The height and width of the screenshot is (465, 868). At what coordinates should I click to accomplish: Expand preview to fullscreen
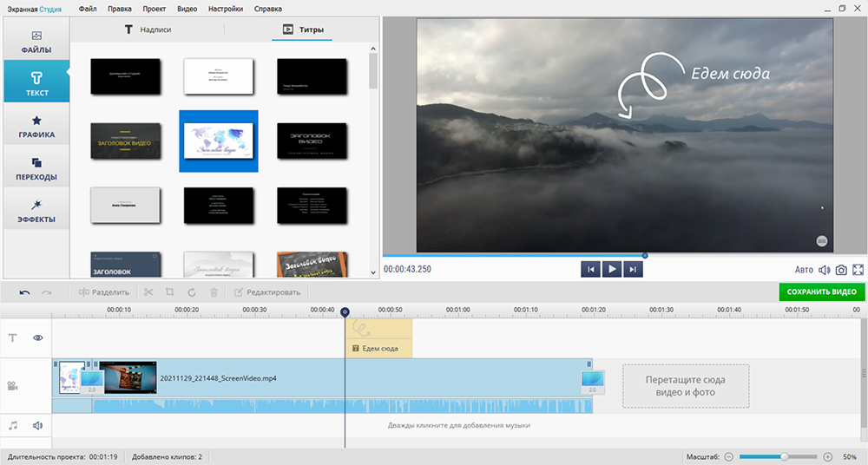(x=858, y=270)
